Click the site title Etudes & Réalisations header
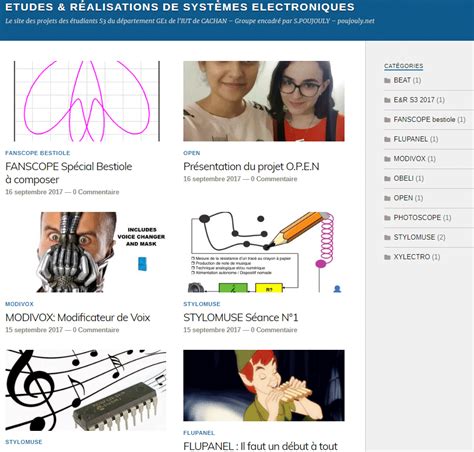This screenshot has width=474, height=452. (x=180, y=7)
